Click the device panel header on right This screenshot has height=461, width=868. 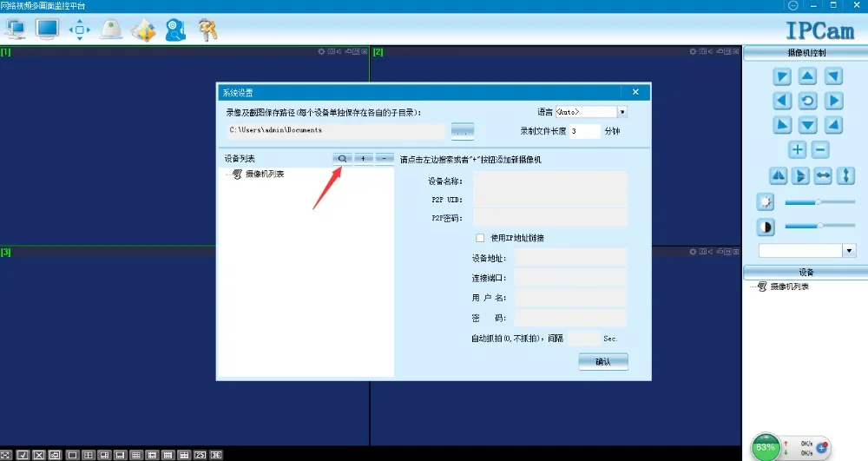point(806,273)
